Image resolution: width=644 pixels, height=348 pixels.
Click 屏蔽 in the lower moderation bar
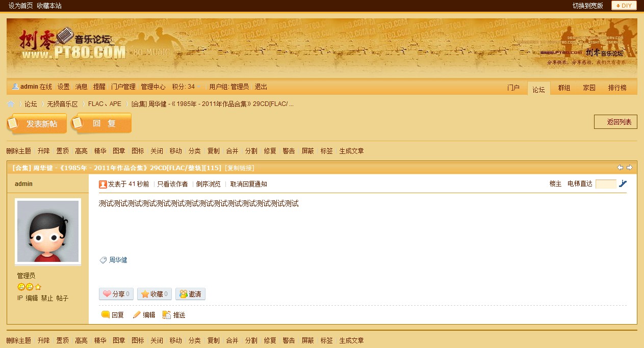tap(307, 340)
